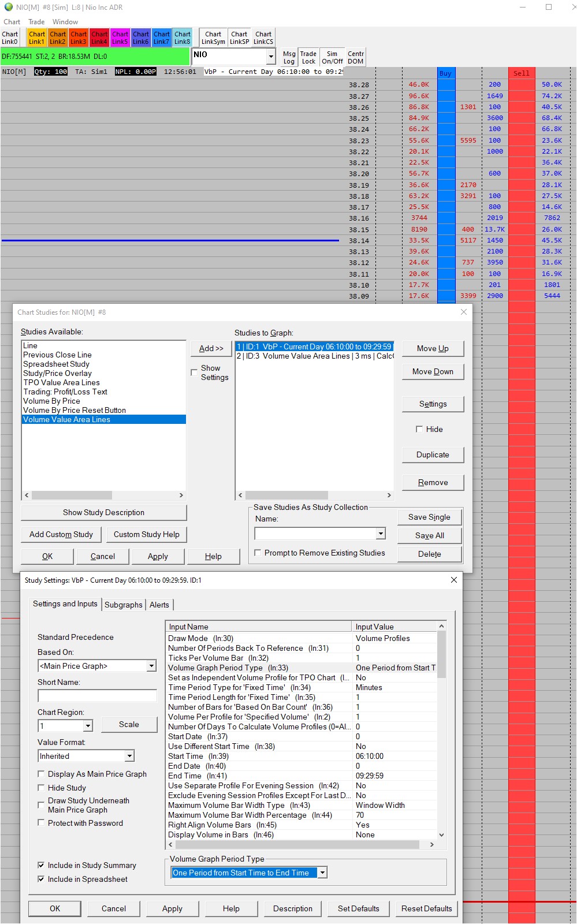
Task: Click Save All button
Action: click(x=429, y=535)
